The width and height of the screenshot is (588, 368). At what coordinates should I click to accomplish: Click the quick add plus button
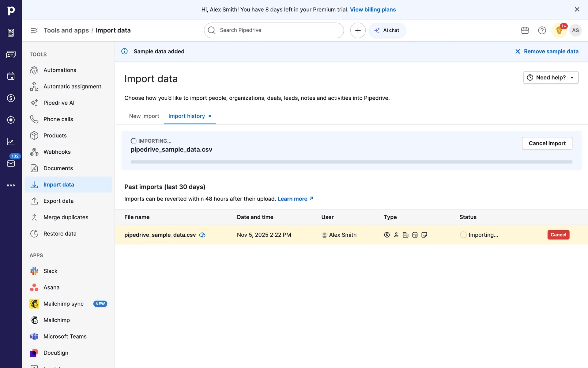(x=358, y=30)
